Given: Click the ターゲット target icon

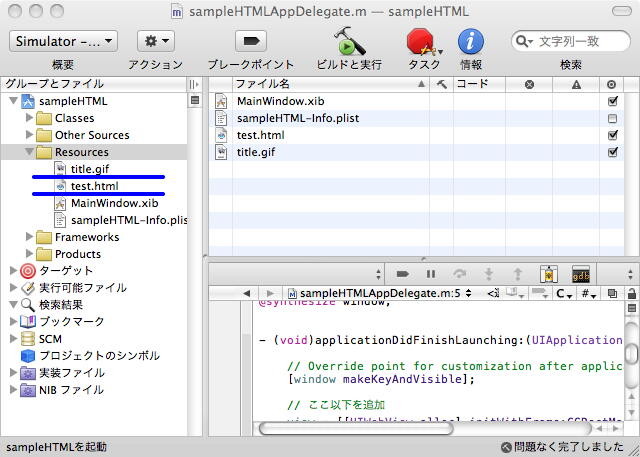Looking at the screenshot, I should (x=28, y=271).
